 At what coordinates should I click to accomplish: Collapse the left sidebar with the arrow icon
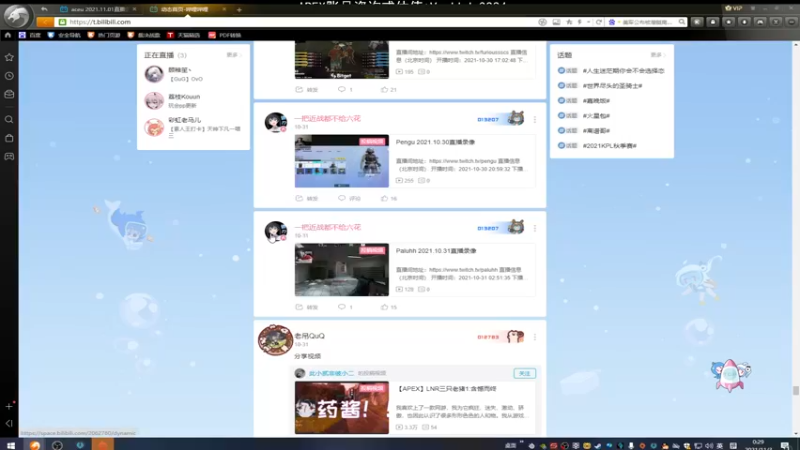pyautogui.click(x=9, y=423)
